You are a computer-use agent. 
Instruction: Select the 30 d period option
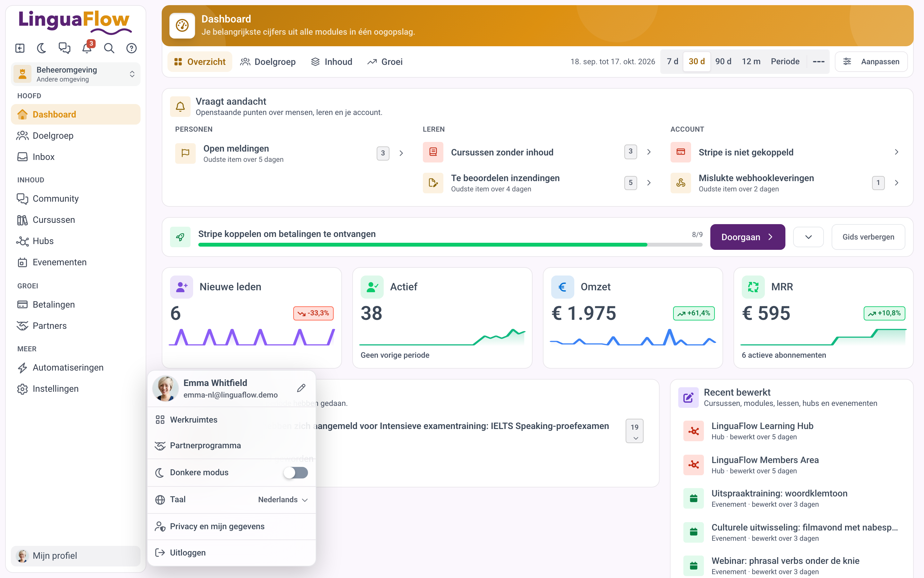pyautogui.click(x=697, y=62)
